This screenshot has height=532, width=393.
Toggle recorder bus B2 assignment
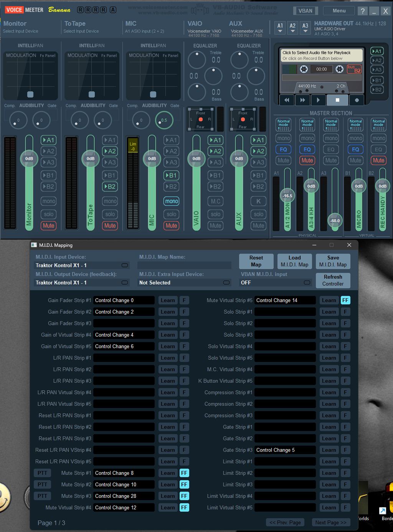pos(377,89)
